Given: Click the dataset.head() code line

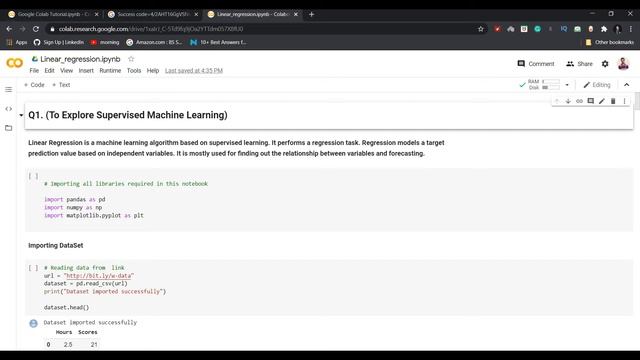Looking at the screenshot, I should 67,307.
